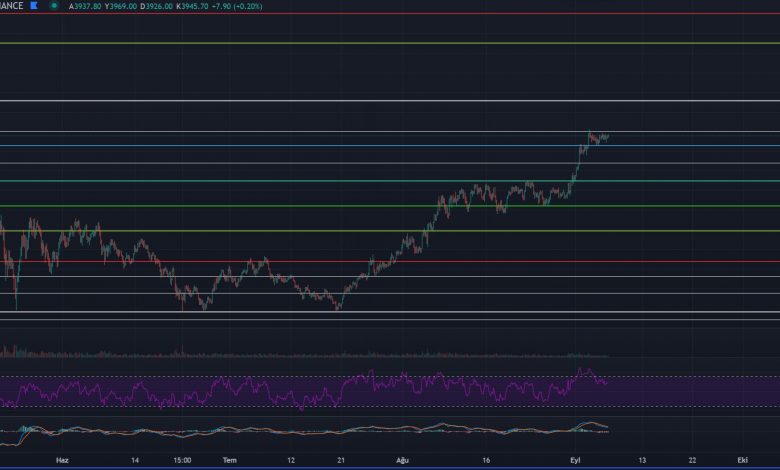Click the Eyl label on the time axis
Viewport: 780px width, 470px height.
(575, 461)
